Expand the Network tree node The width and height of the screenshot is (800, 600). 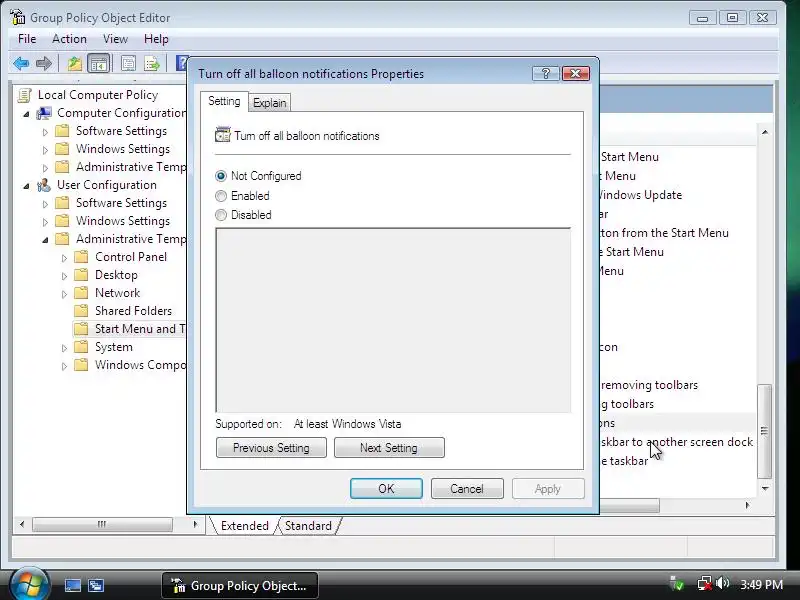pyautogui.click(x=64, y=294)
